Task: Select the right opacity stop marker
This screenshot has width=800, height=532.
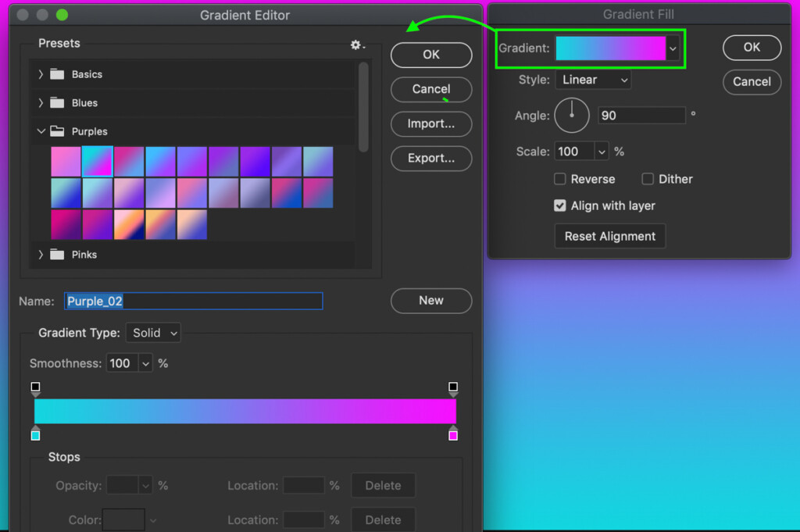Action: [x=453, y=387]
